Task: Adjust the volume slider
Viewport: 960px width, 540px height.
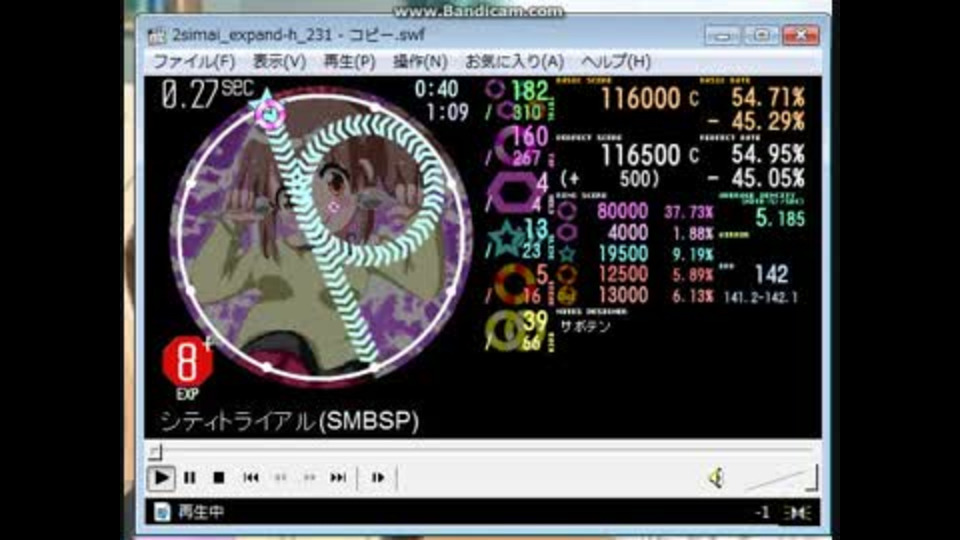Action: [782, 478]
